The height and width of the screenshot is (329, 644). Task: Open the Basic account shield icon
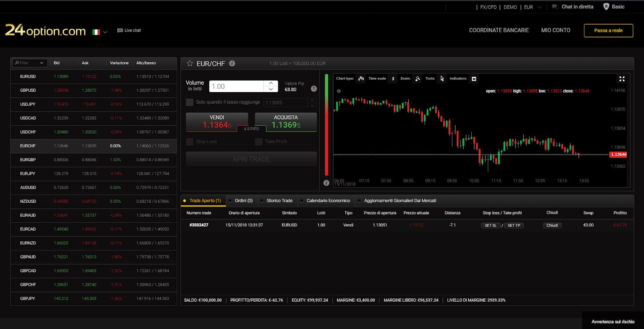pyautogui.click(x=606, y=6)
